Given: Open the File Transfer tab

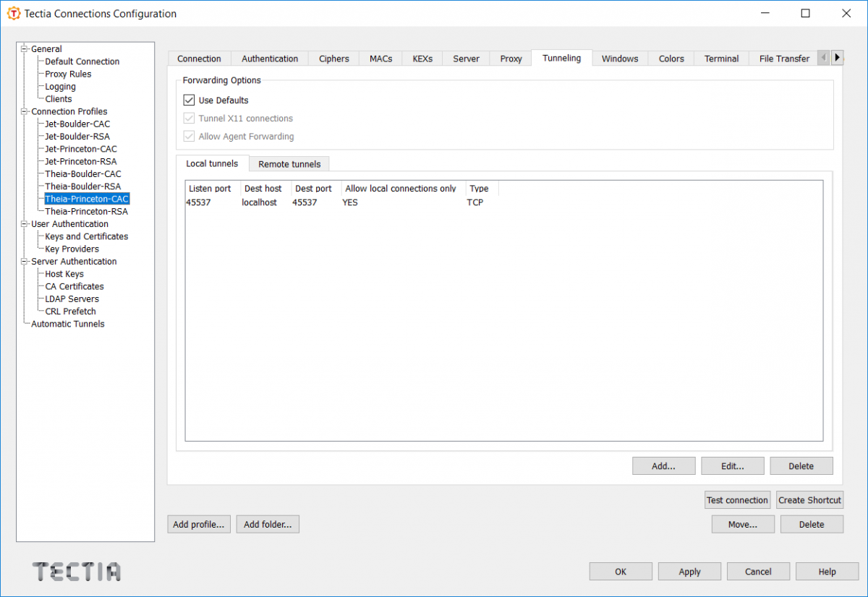Looking at the screenshot, I should click(x=784, y=59).
